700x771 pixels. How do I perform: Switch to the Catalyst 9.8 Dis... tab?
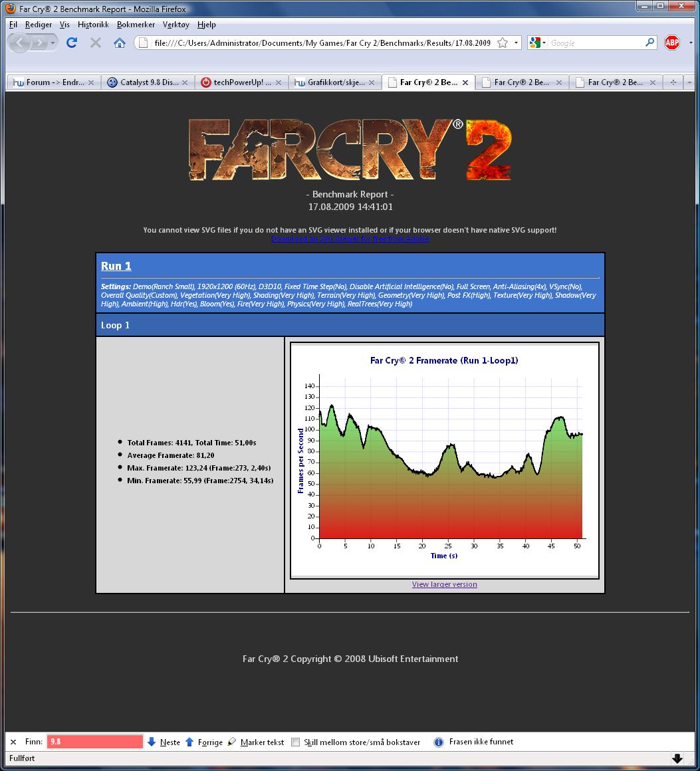[x=148, y=82]
